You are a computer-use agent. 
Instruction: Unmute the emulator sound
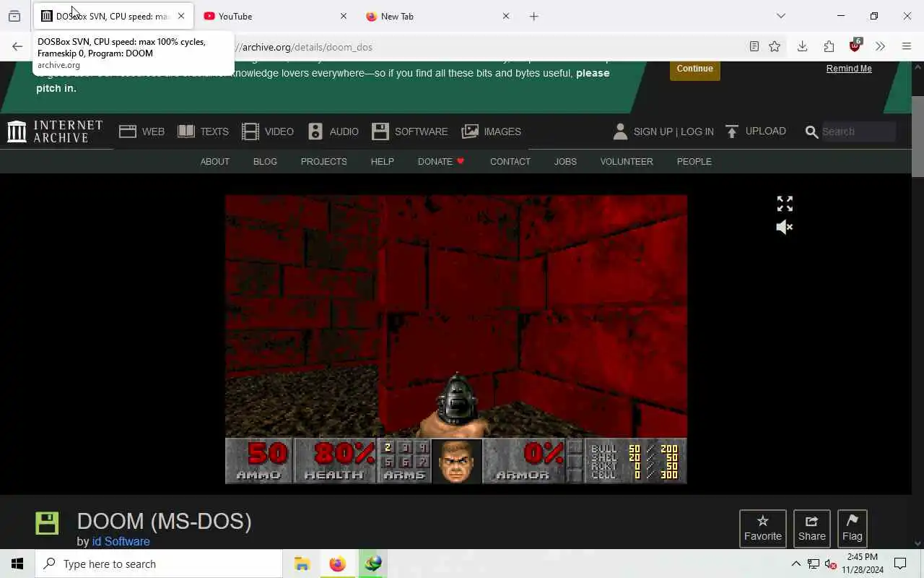(x=785, y=227)
